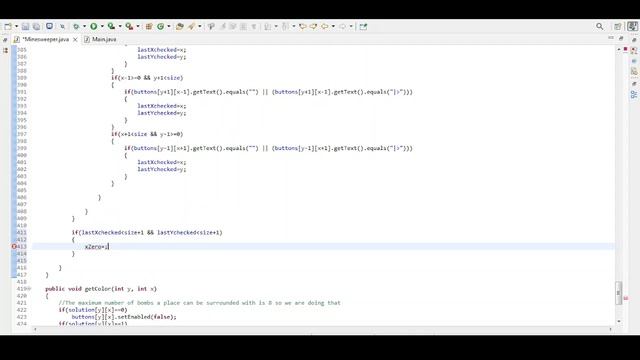Click the comment about maximum number of bombs
The width and height of the screenshot is (640, 360).
point(200,303)
